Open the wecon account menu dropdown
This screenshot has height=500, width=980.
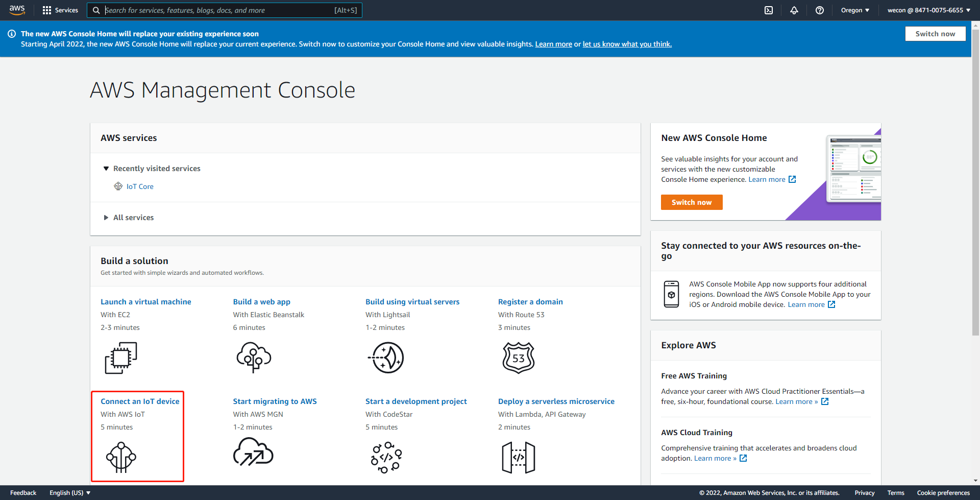928,10
